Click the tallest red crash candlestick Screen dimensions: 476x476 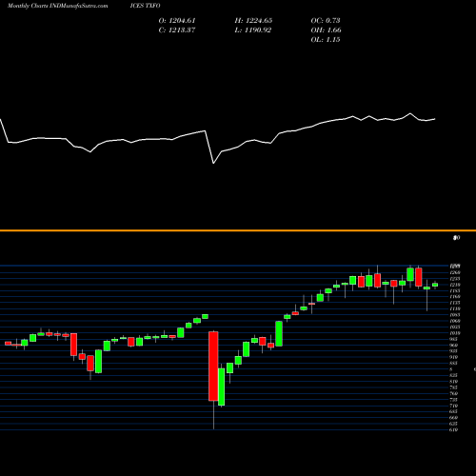click(213, 367)
